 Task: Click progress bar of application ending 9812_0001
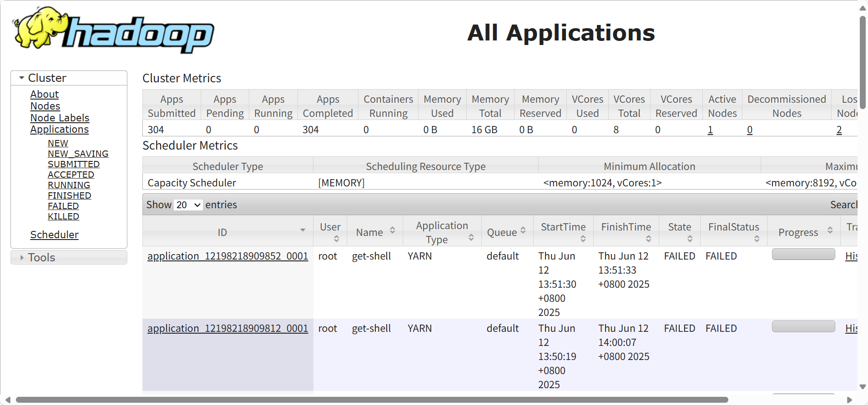[803, 326]
